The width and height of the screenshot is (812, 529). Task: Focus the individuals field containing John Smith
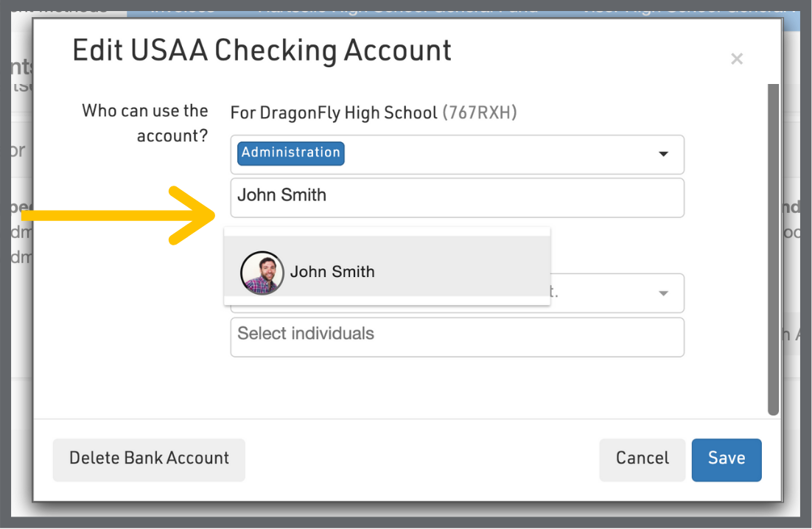coord(457,197)
